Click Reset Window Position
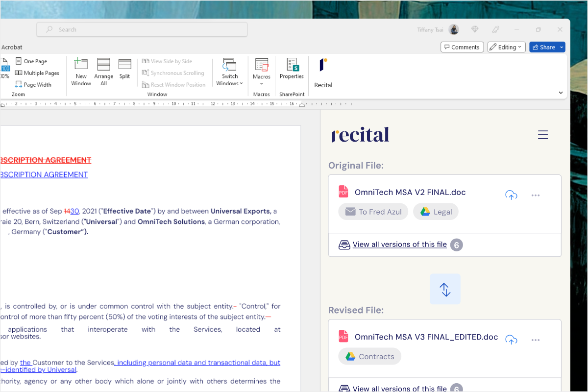Image resolution: width=588 pixels, height=392 pixels. click(x=174, y=85)
